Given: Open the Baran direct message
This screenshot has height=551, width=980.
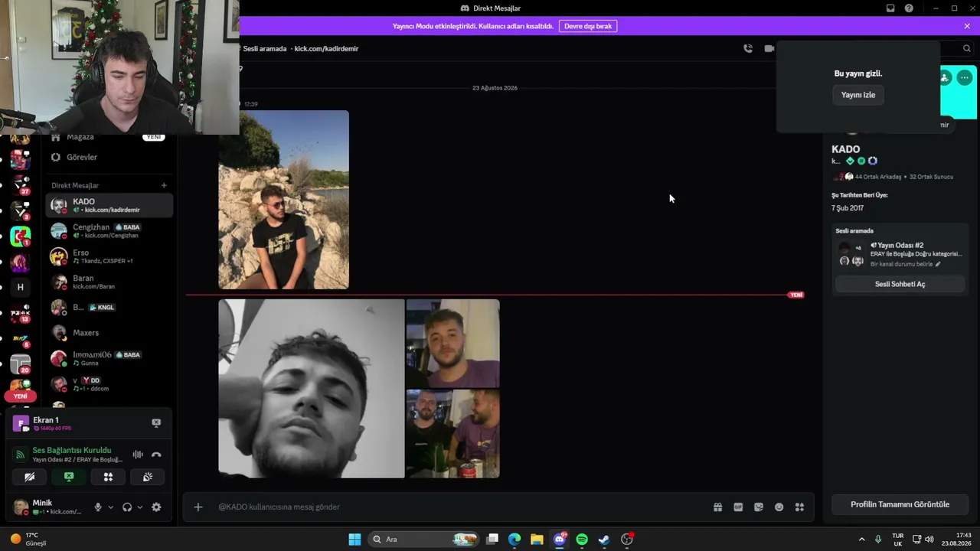Looking at the screenshot, I should [109, 282].
